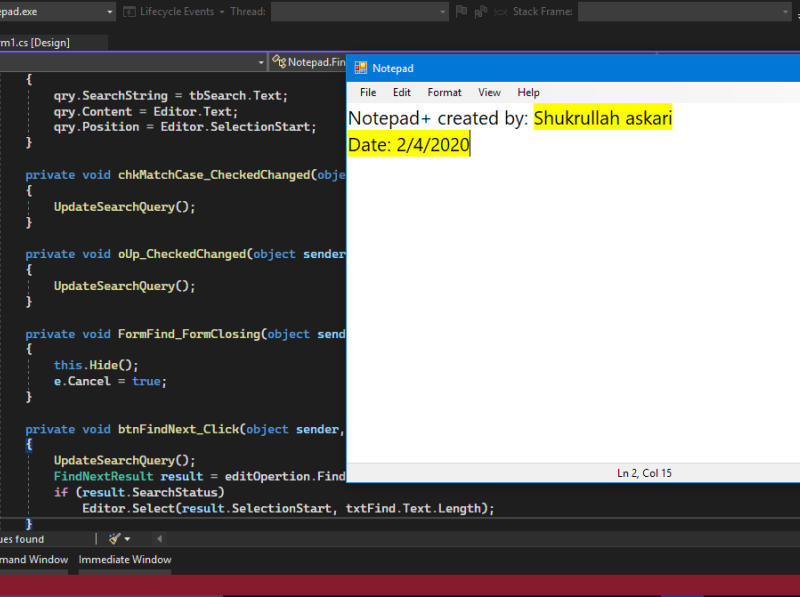Open the Help menu in Notepad
Viewport: 800px width, 597px height.
click(x=528, y=92)
